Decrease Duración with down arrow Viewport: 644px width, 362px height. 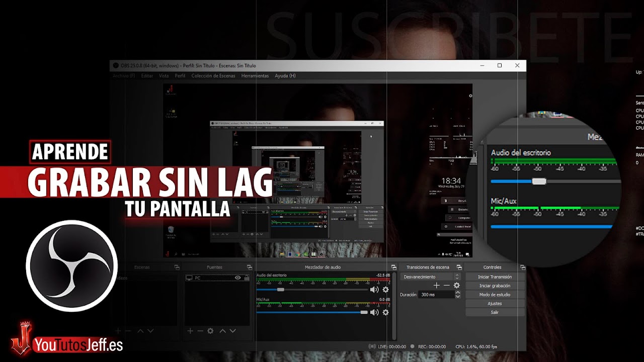[x=457, y=297]
